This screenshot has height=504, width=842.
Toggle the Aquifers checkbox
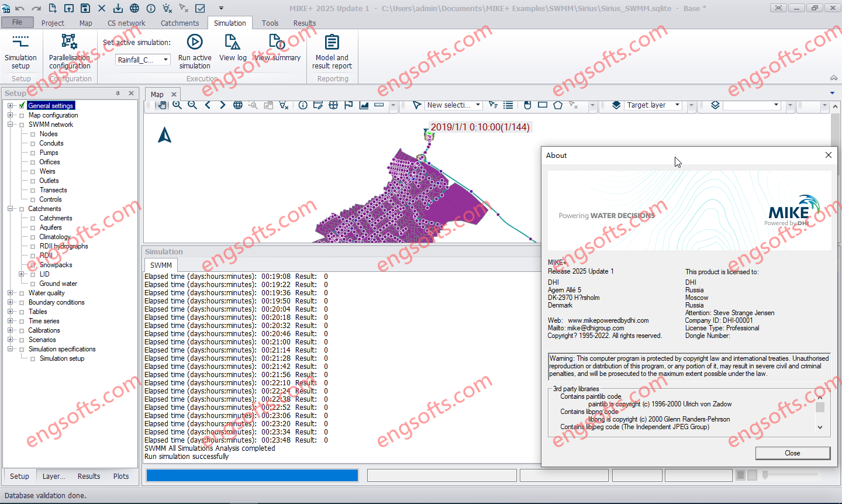point(33,227)
